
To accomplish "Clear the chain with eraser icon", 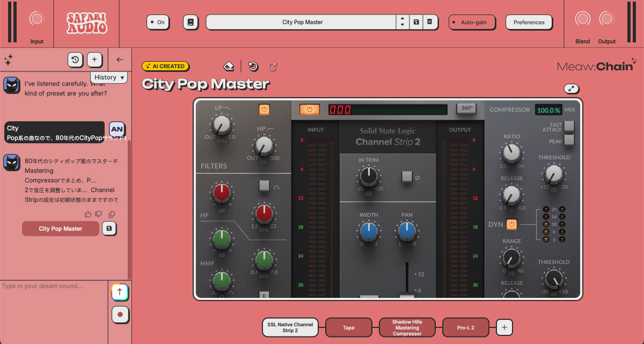I will click(x=229, y=67).
